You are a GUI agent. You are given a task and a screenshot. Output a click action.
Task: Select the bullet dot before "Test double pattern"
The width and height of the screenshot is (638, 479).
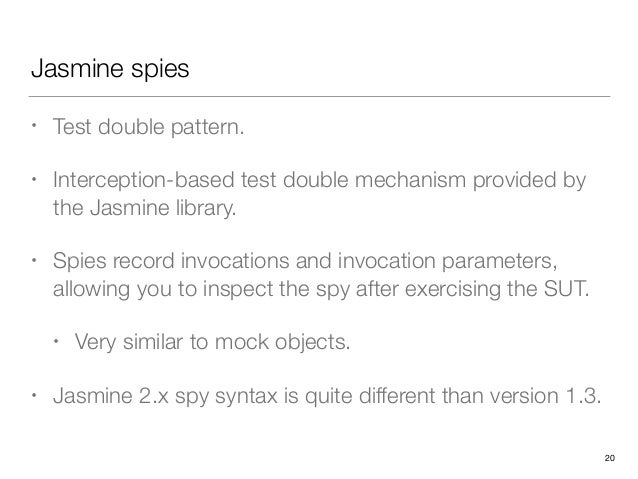coord(34,126)
